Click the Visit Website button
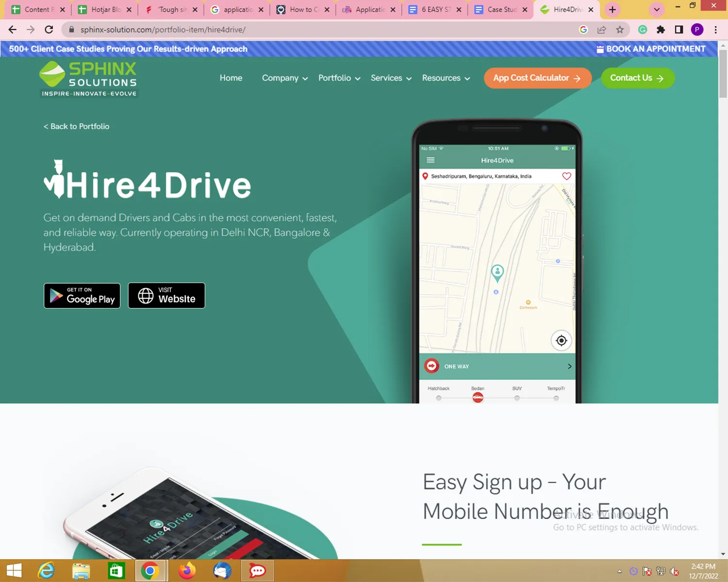The height and width of the screenshot is (582, 728). point(166,295)
